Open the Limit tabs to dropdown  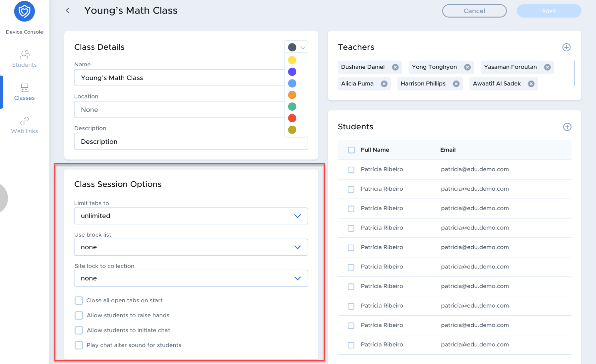(x=191, y=216)
